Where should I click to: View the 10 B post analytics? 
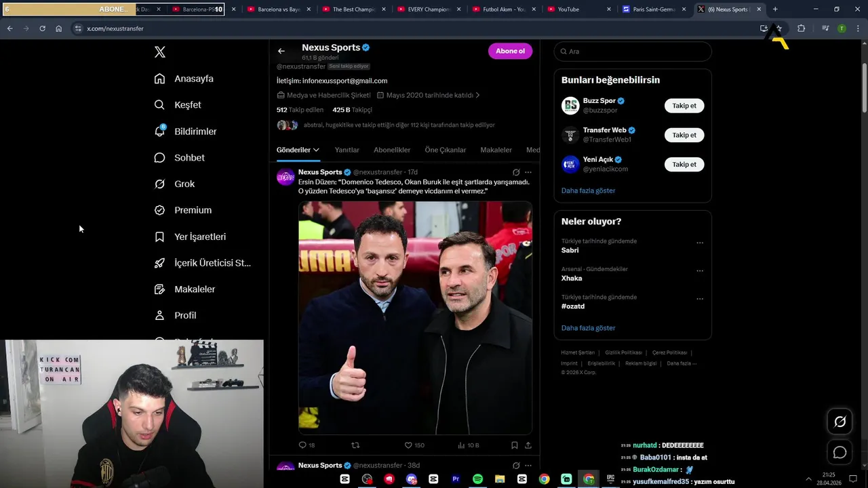(x=468, y=445)
